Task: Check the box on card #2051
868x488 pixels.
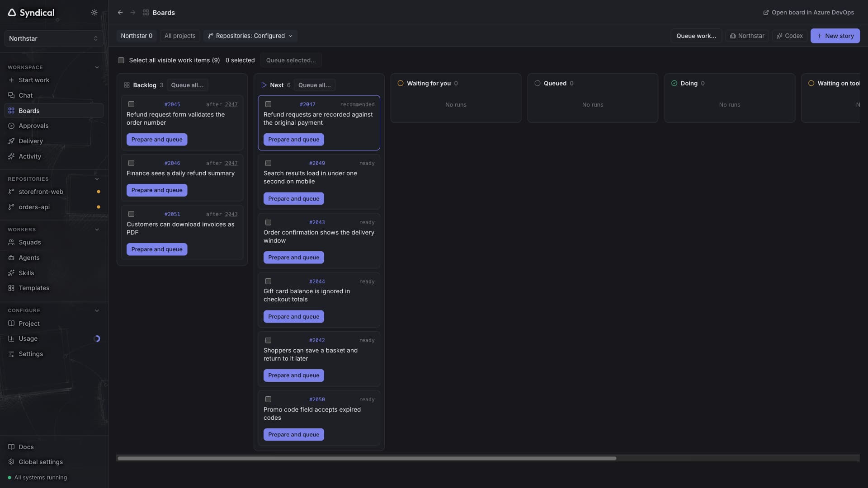Action: pyautogui.click(x=131, y=214)
